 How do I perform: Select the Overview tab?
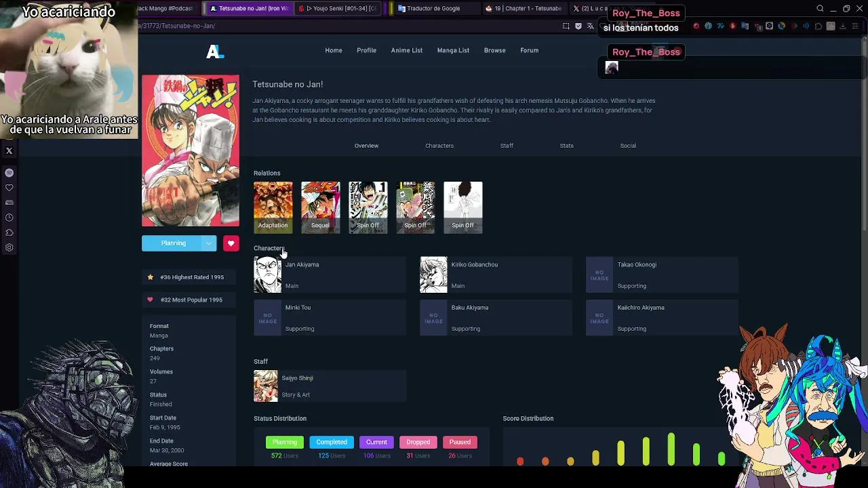(366, 146)
